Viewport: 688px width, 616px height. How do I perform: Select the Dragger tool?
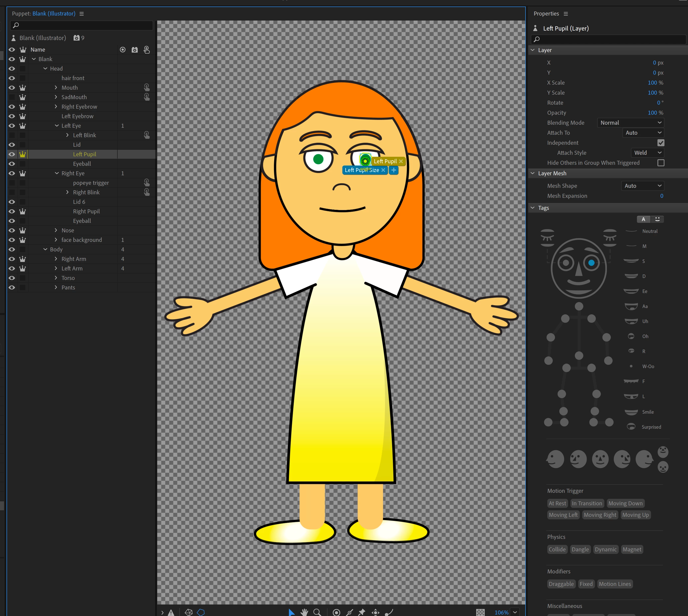[x=375, y=612]
